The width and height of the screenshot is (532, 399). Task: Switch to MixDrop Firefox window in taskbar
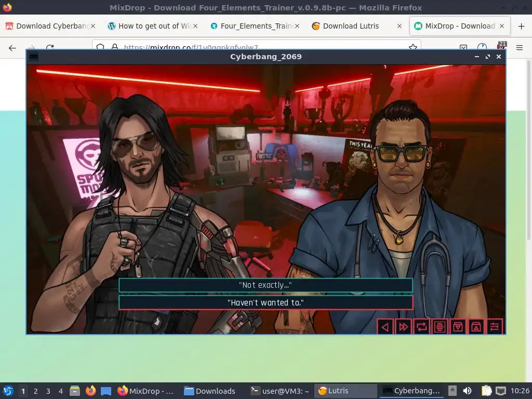pyautogui.click(x=147, y=391)
